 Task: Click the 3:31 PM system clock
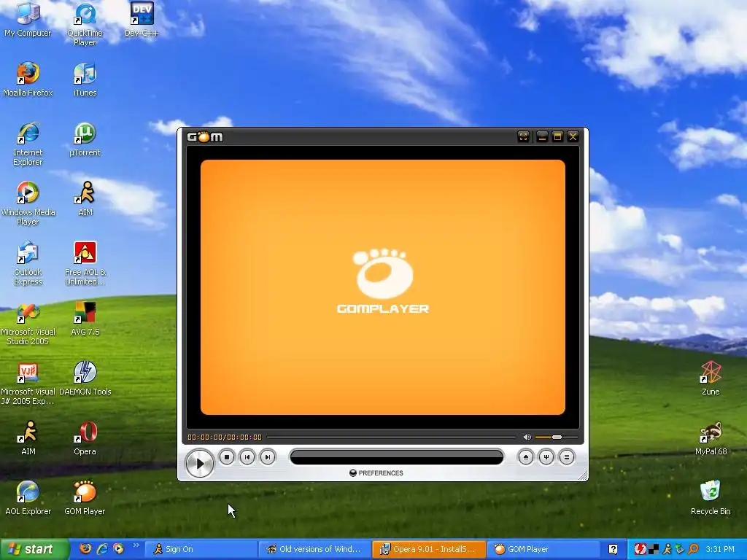720,550
